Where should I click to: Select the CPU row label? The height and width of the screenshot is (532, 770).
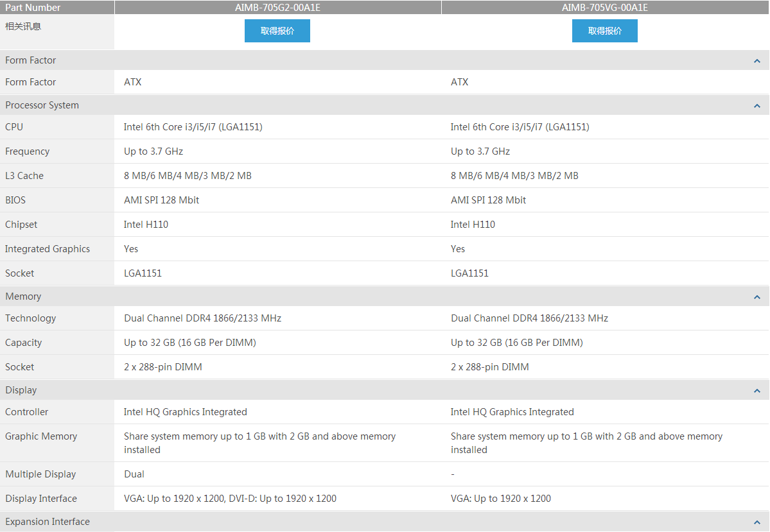click(x=13, y=127)
